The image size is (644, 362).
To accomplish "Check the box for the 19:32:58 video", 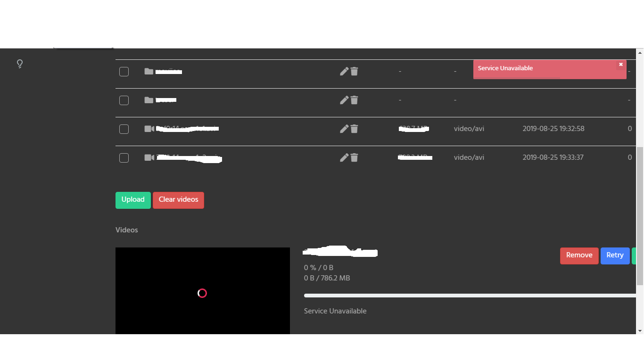I will 124,129.
